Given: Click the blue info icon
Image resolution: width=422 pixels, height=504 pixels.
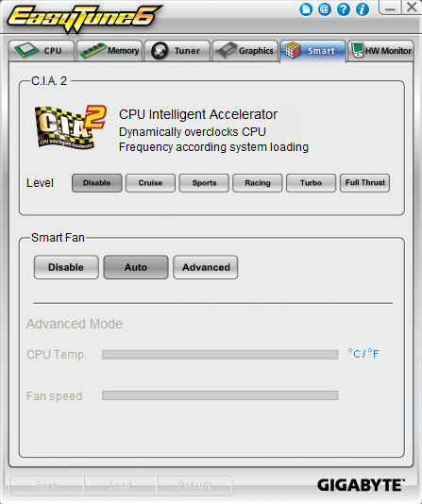Looking at the screenshot, I should click(363, 9).
